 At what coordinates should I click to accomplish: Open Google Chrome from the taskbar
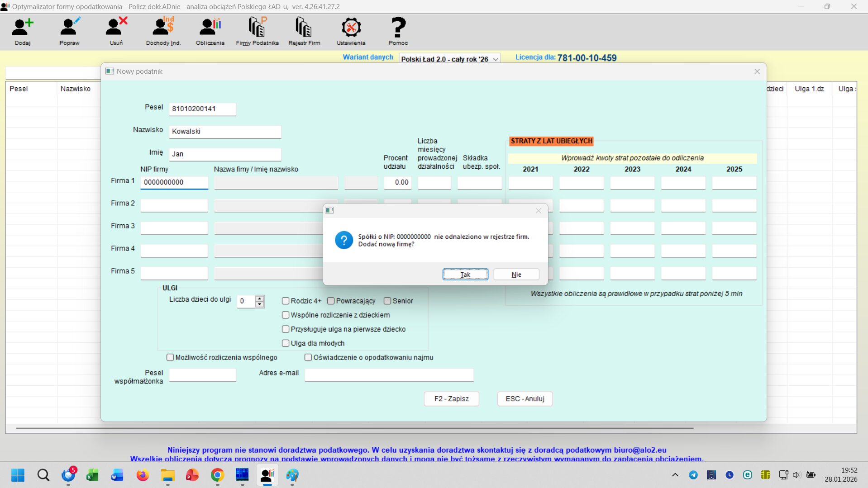click(217, 475)
